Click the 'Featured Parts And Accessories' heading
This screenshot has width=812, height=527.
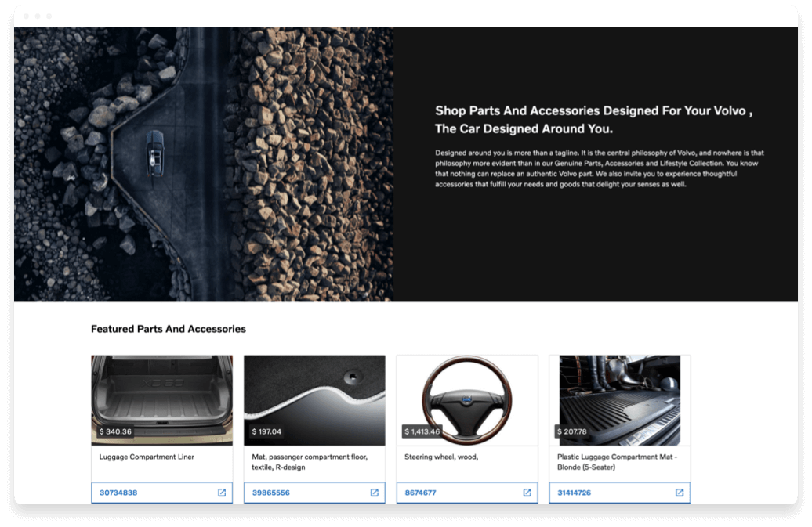coord(169,329)
